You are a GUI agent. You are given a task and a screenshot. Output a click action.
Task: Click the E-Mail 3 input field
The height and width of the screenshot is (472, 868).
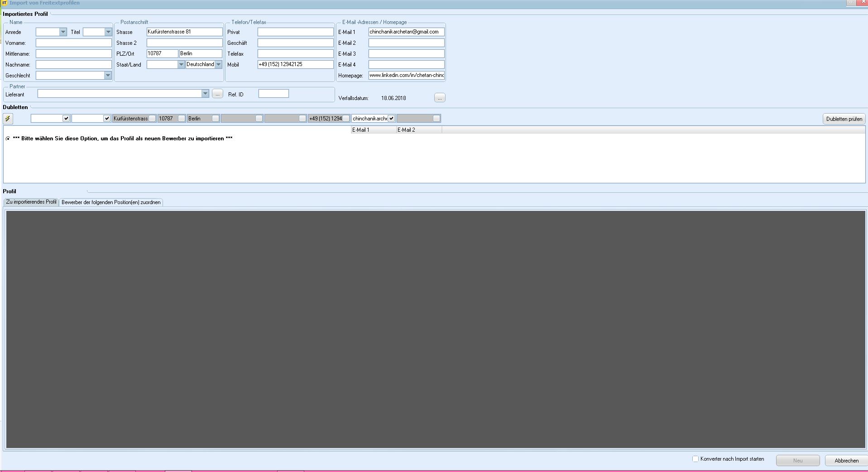point(407,54)
